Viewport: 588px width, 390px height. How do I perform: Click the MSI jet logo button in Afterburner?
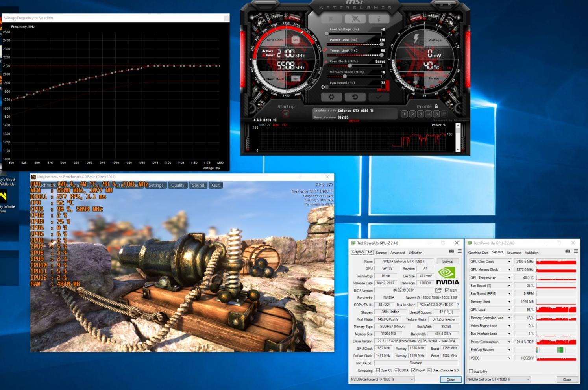355,19
